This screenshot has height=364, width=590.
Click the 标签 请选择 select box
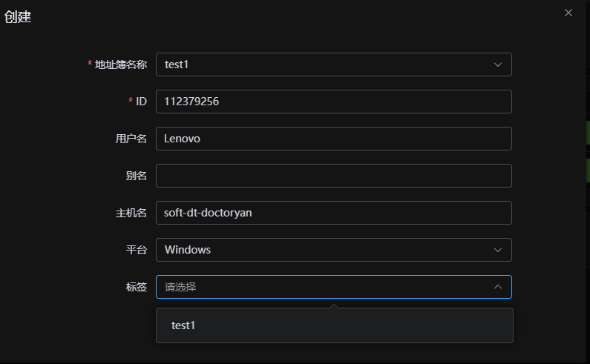pos(327,287)
